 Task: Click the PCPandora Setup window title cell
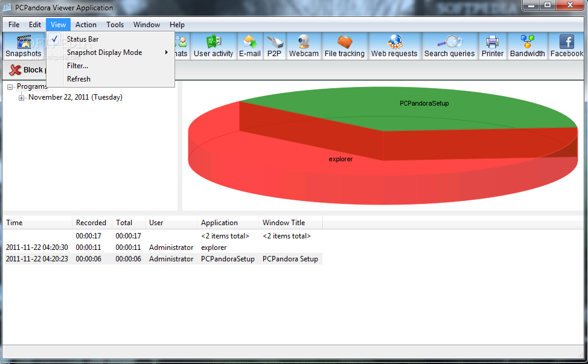[290, 258]
